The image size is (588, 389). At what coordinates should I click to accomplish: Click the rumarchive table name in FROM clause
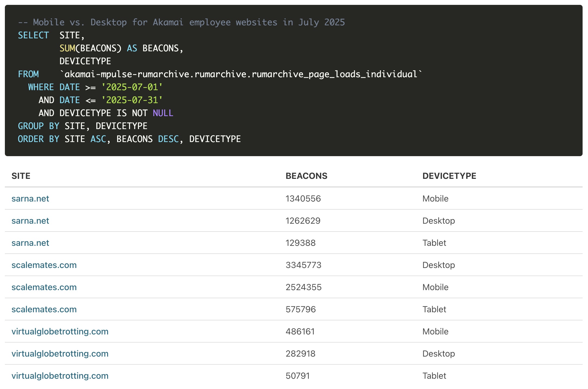pos(241,74)
